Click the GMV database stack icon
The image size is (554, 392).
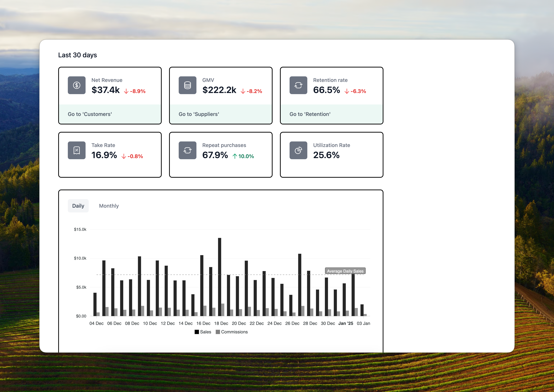coord(187,85)
